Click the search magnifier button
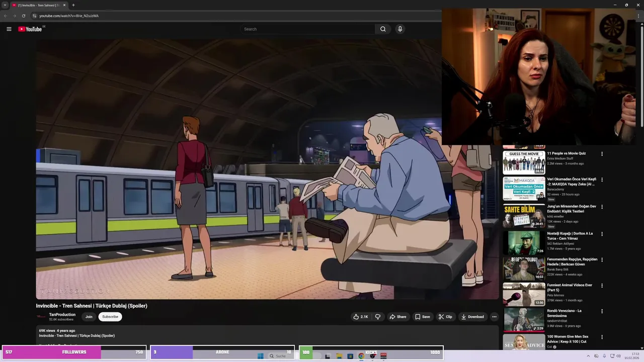644x362 pixels. tap(383, 29)
